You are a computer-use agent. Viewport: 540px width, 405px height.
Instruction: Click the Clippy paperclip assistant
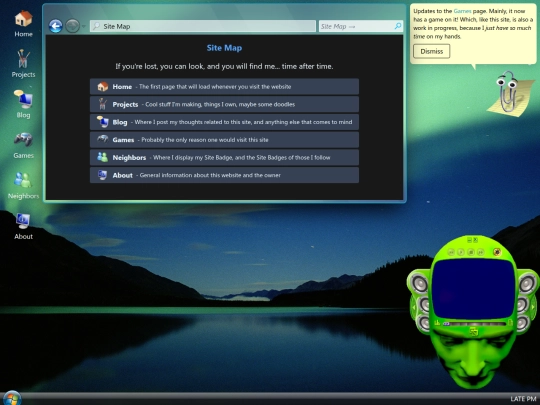[510, 93]
